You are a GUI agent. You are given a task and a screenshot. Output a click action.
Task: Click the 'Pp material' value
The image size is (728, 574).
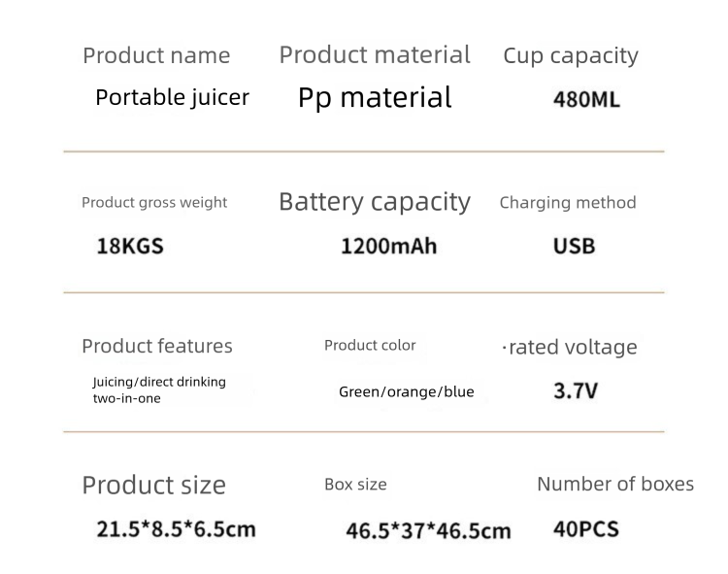pos(375,97)
